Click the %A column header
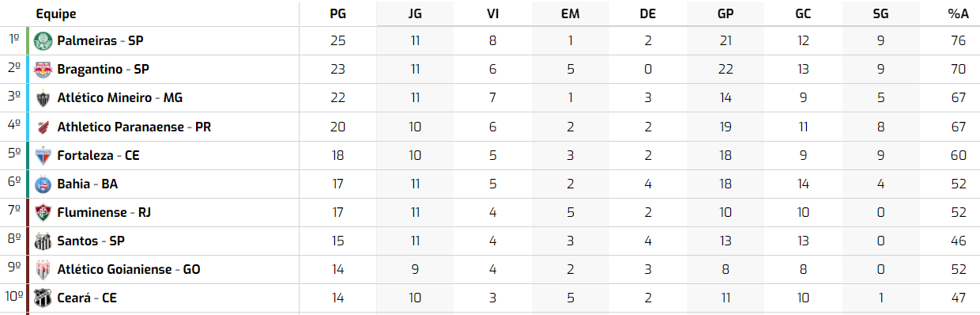Image resolution: width=980 pixels, height=315 pixels. (x=957, y=14)
